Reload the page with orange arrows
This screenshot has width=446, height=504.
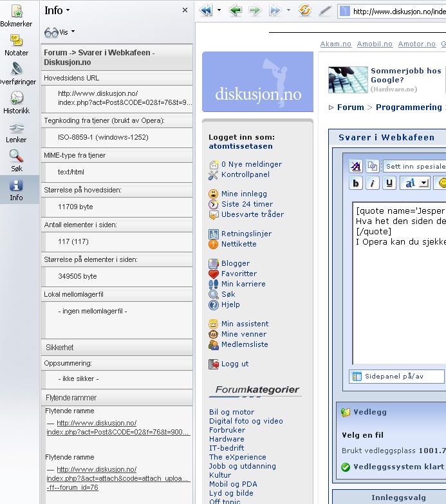(305, 10)
